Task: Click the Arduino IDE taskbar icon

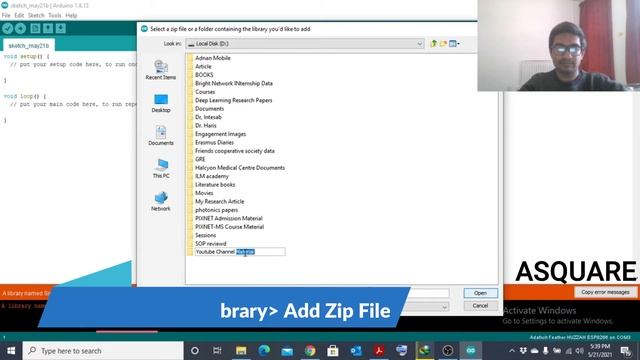Action: [x=471, y=351]
